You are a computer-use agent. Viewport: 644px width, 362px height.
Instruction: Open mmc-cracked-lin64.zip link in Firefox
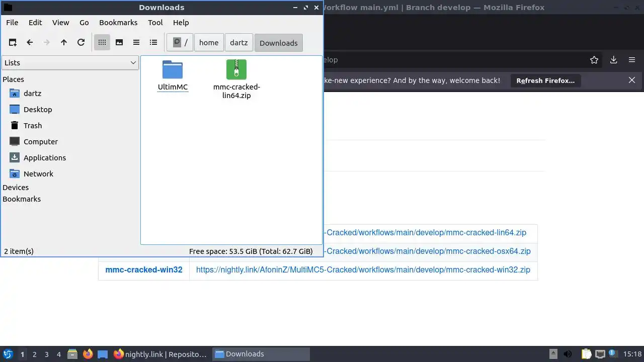click(x=426, y=233)
